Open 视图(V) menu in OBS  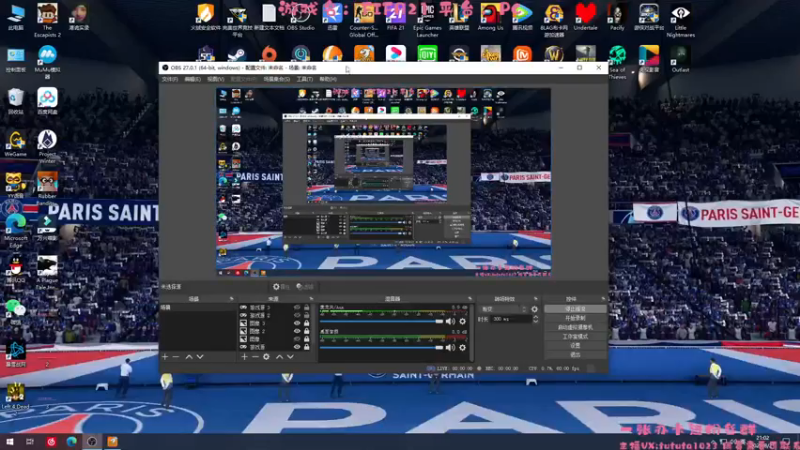pyautogui.click(x=215, y=79)
